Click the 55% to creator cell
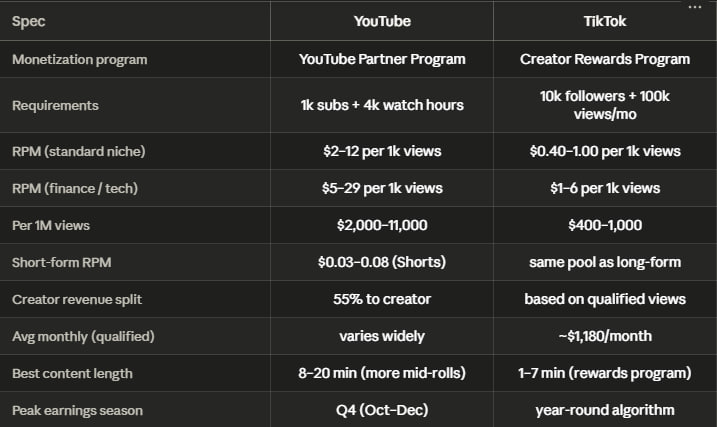 382,299
